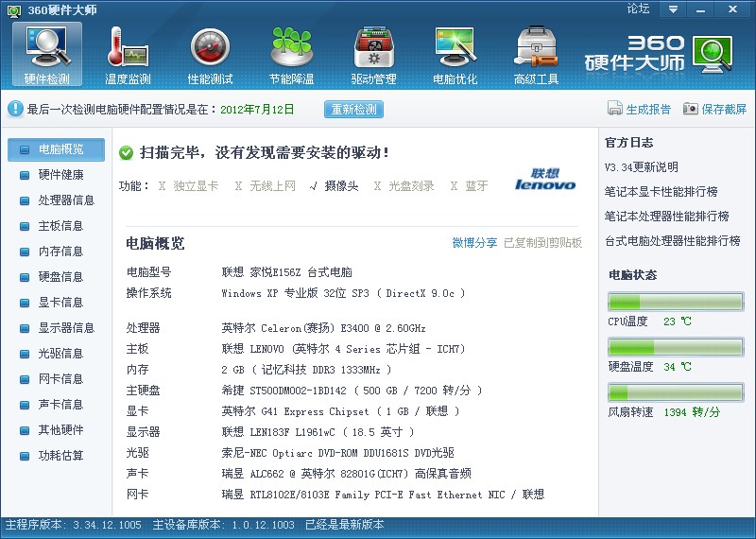The image size is (756, 539).
Task: Open 笔记本处理器性能排行榜 link
Action: point(667,217)
